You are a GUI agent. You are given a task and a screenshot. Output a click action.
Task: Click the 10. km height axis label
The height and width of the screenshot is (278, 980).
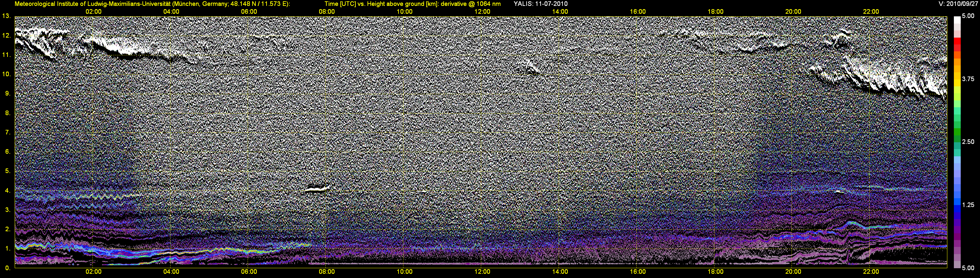6,74
